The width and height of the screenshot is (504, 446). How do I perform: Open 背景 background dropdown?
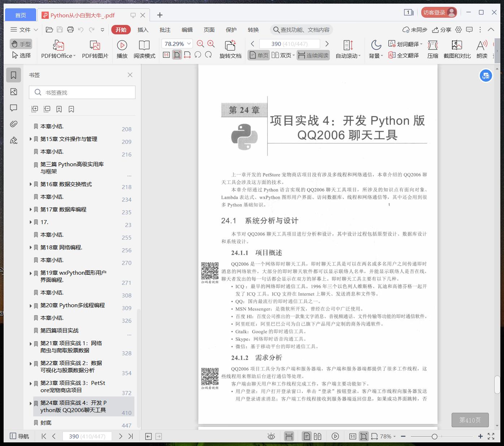(x=376, y=50)
